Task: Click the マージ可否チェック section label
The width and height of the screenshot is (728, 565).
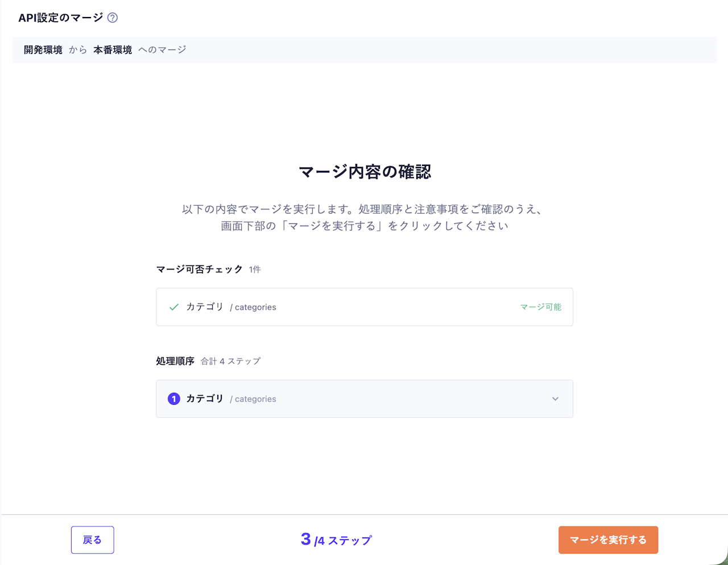Action: click(x=200, y=269)
